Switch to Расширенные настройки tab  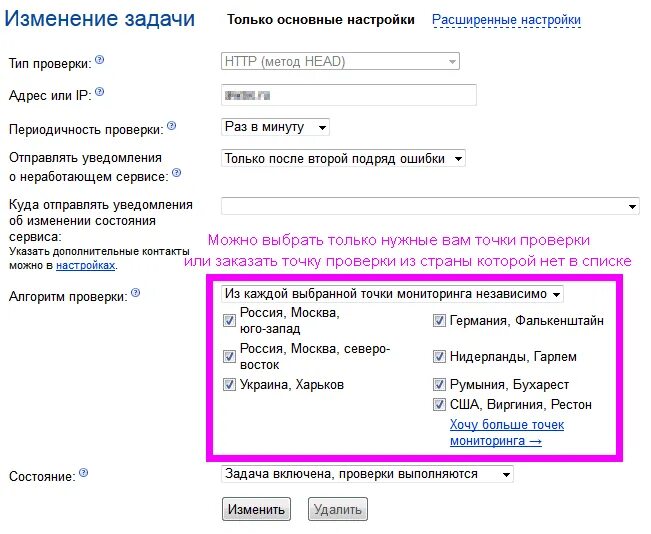(506, 20)
